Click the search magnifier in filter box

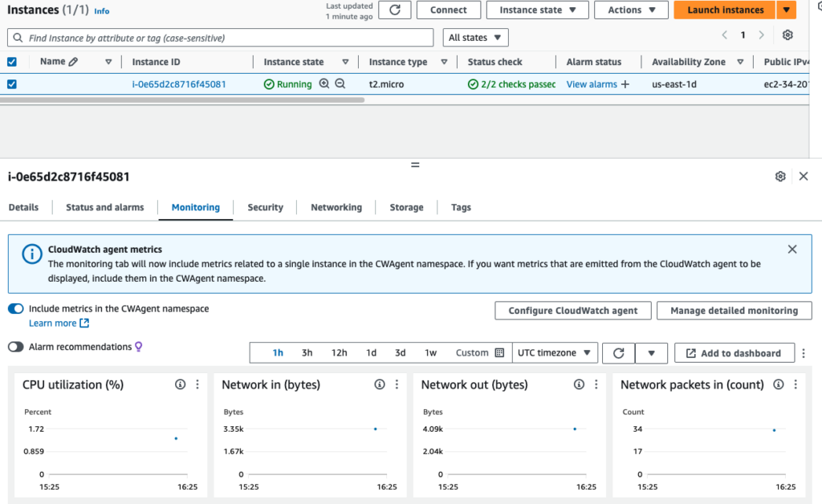[x=18, y=38]
